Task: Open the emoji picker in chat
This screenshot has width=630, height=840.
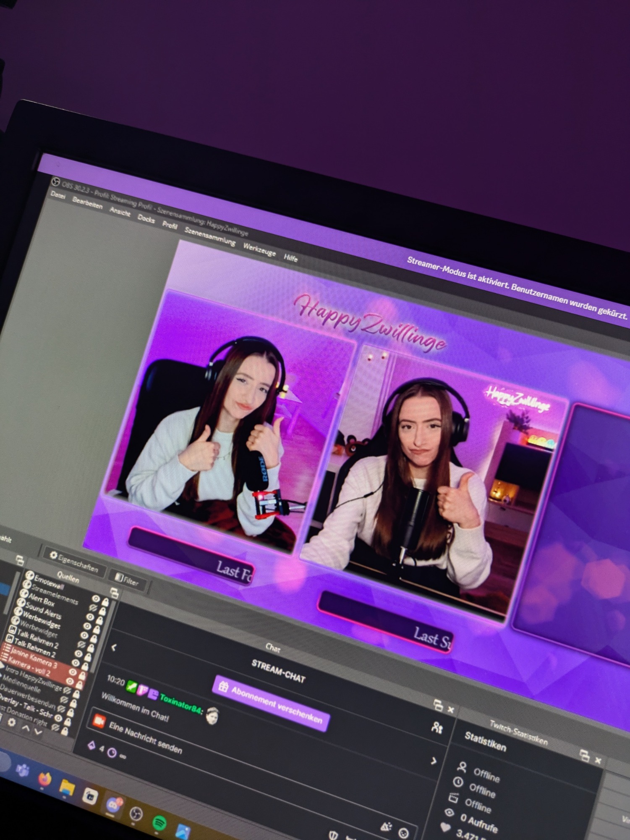Action: pyautogui.click(x=403, y=832)
